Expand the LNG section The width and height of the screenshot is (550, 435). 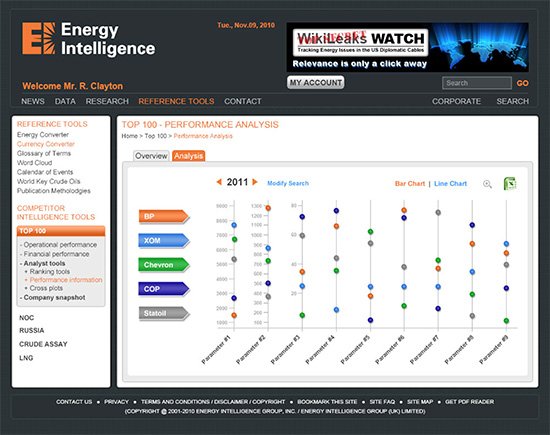[x=26, y=358]
